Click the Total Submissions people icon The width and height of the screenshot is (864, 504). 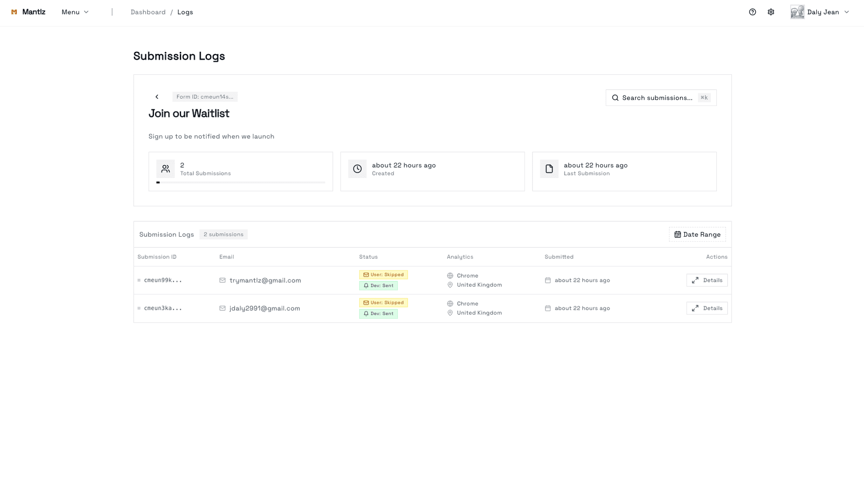coord(165,169)
